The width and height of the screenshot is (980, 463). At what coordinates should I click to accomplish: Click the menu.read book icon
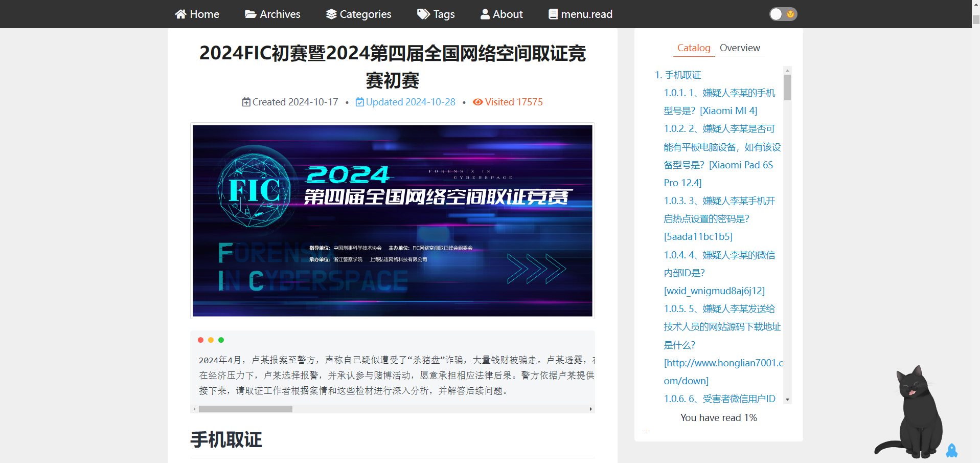click(x=553, y=14)
